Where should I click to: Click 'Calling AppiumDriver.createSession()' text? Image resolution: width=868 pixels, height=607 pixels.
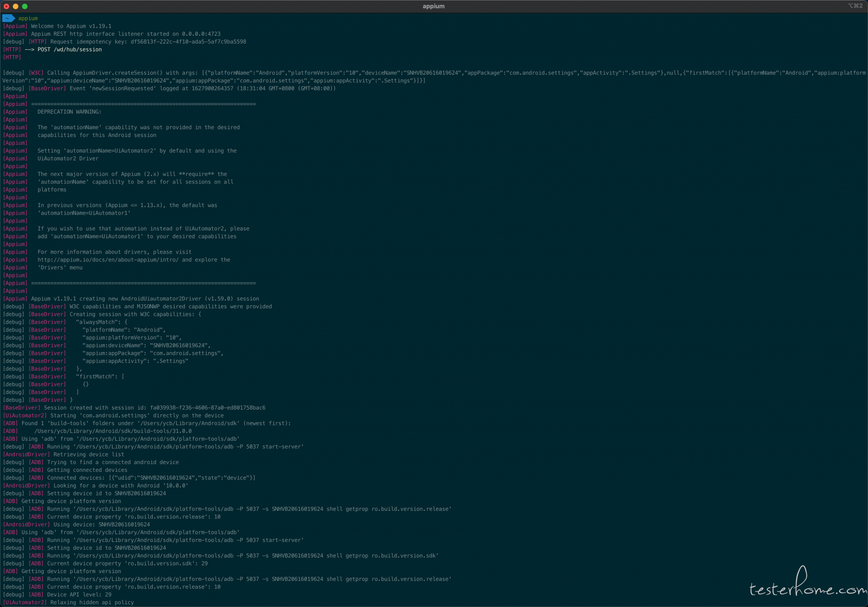coord(105,73)
